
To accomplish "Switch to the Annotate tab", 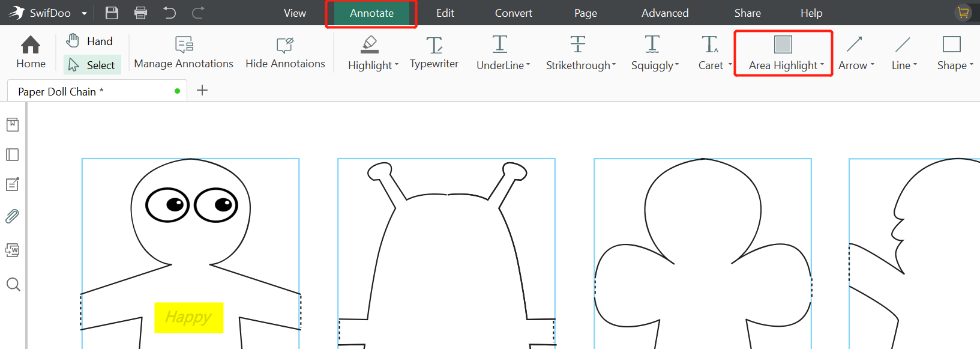I will click(x=371, y=13).
